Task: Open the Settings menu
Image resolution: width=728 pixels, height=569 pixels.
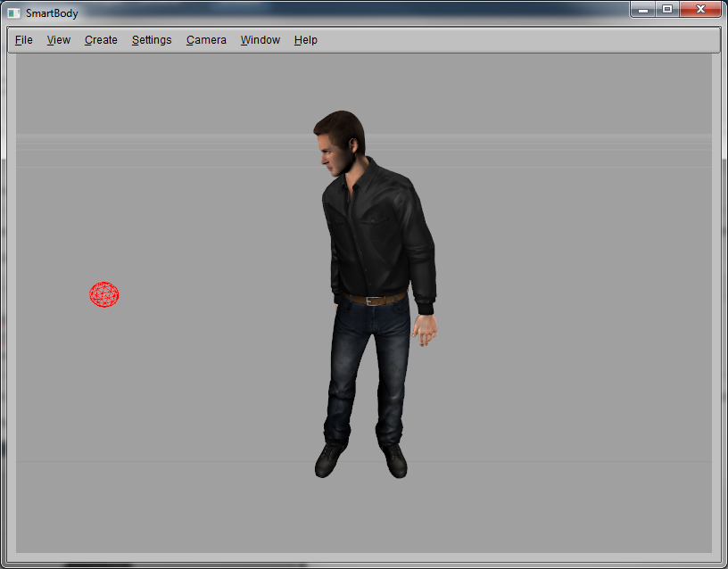Action: [x=152, y=40]
